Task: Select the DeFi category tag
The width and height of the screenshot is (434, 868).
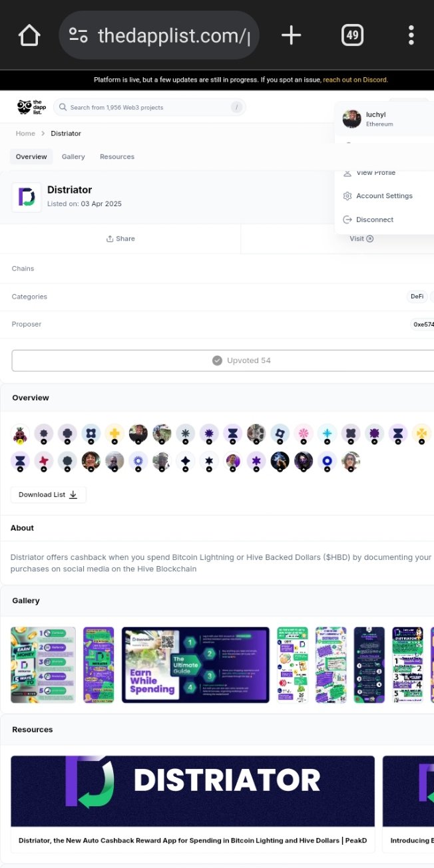Action: [x=417, y=297]
